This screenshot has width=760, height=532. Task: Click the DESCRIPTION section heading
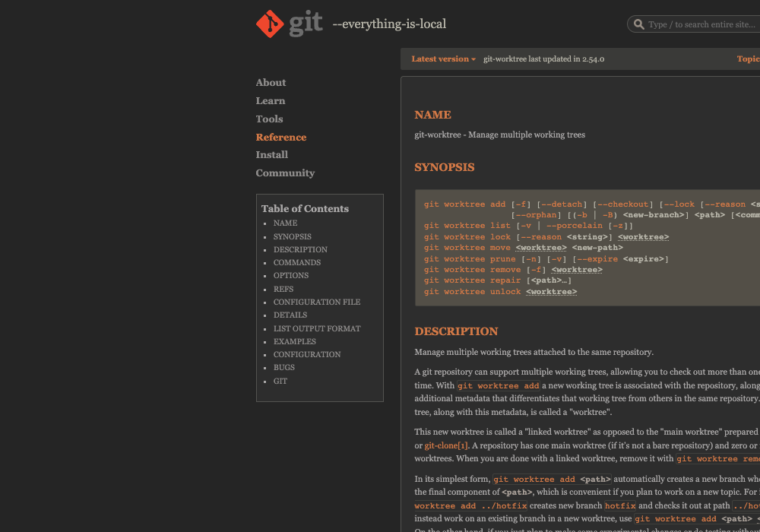[x=456, y=331]
